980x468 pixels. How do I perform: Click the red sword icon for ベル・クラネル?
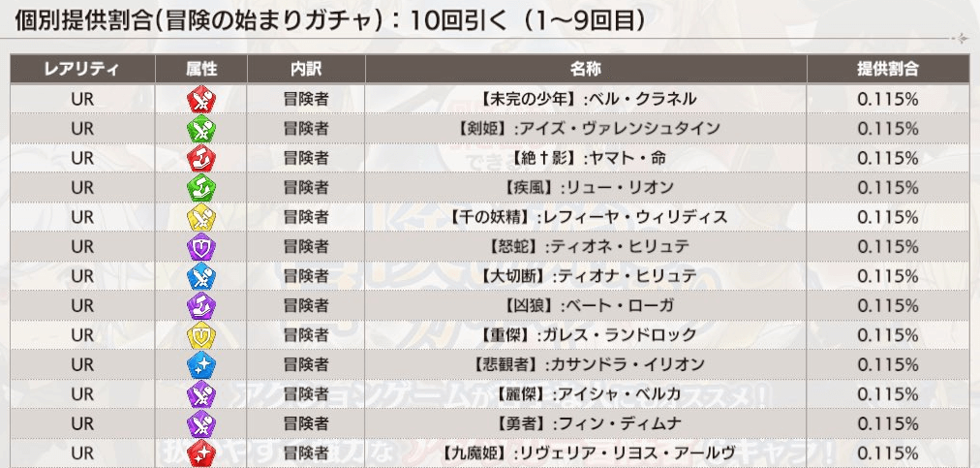click(201, 99)
